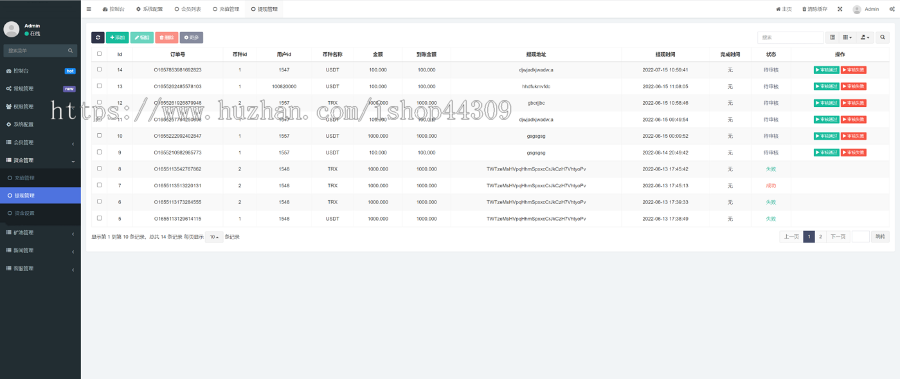The height and width of the screenshot is (379, 900).
Task: Check the checkbox for row id 14
Action: [99, 69]
